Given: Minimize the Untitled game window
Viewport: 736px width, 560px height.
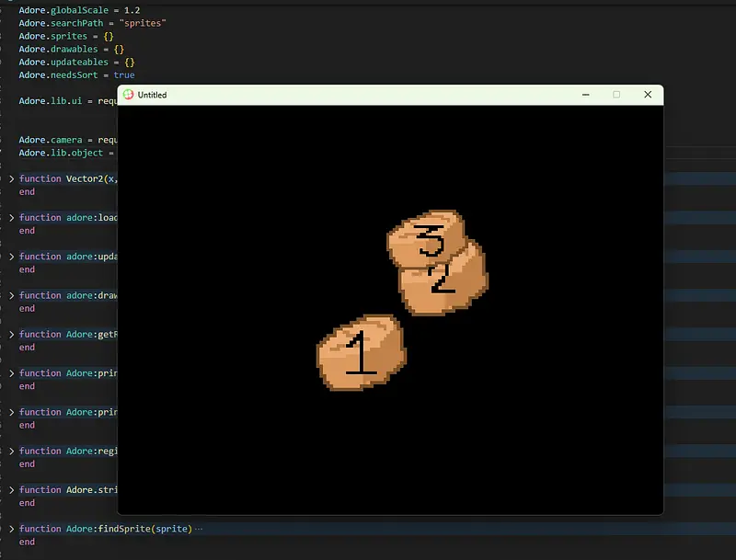Looking at the screenshot, I should point(586,95).
